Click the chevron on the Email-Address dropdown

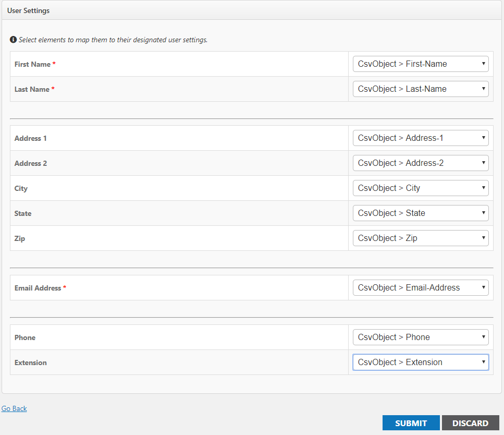(482, 287)
